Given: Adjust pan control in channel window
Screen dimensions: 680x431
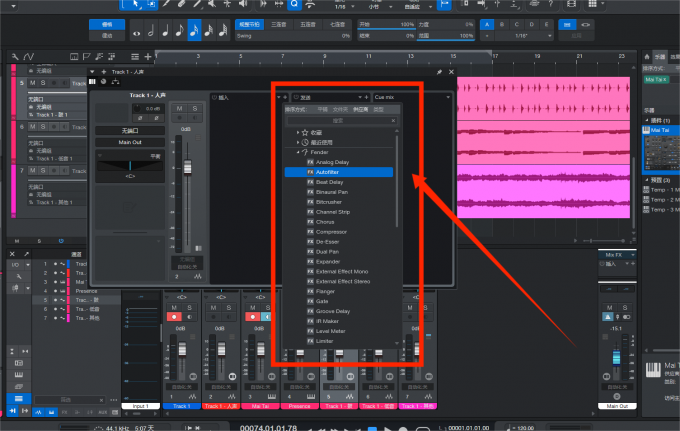Looking at the screenshot, I should point(130,165).
